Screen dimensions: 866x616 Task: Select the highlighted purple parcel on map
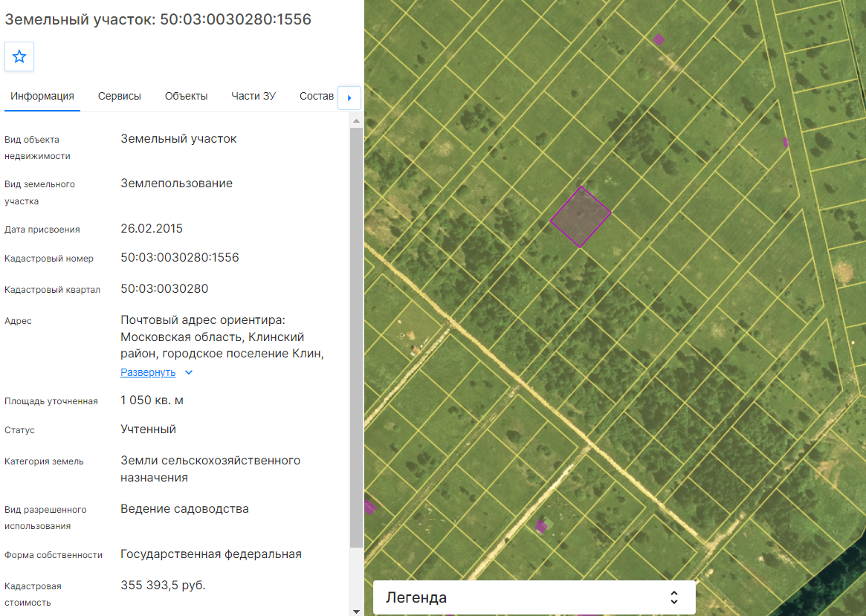click(x=581, y=217)
